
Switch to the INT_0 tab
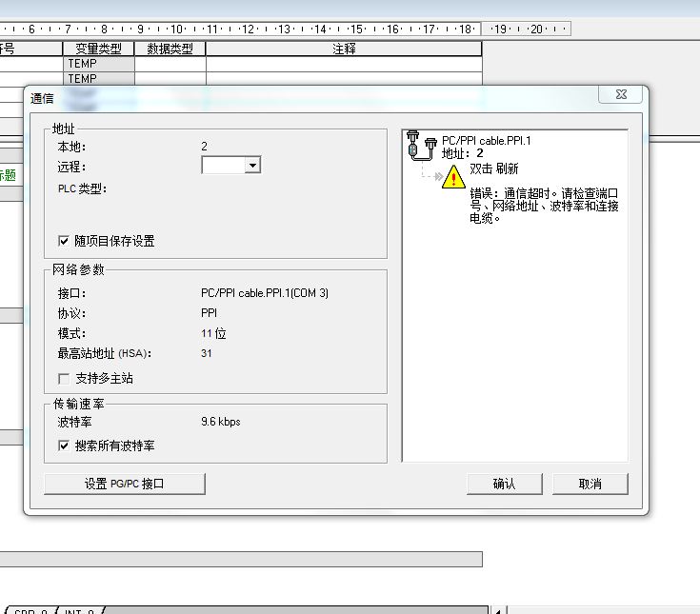pyautogui.click(x=79, y=611)
